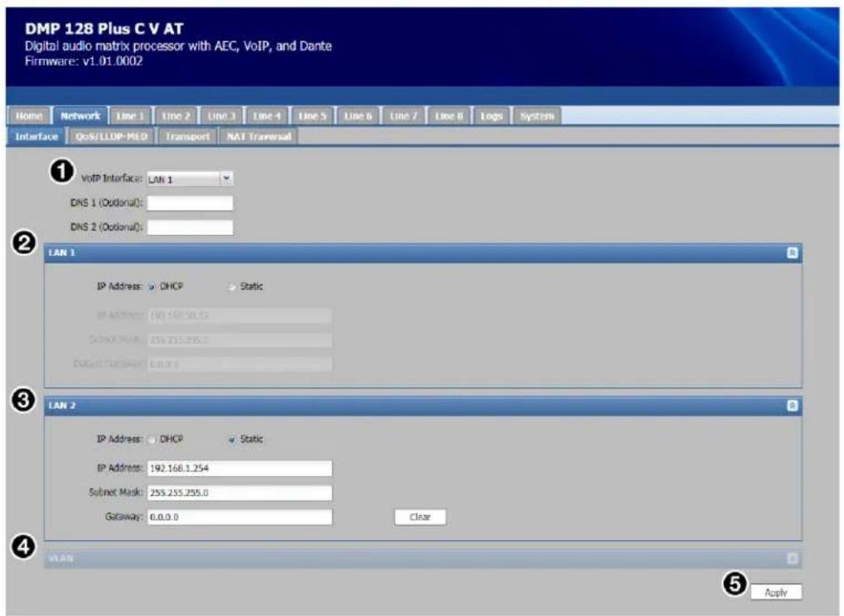Select Static for LAN 2

pyautogui.click(x=232, y=440)
